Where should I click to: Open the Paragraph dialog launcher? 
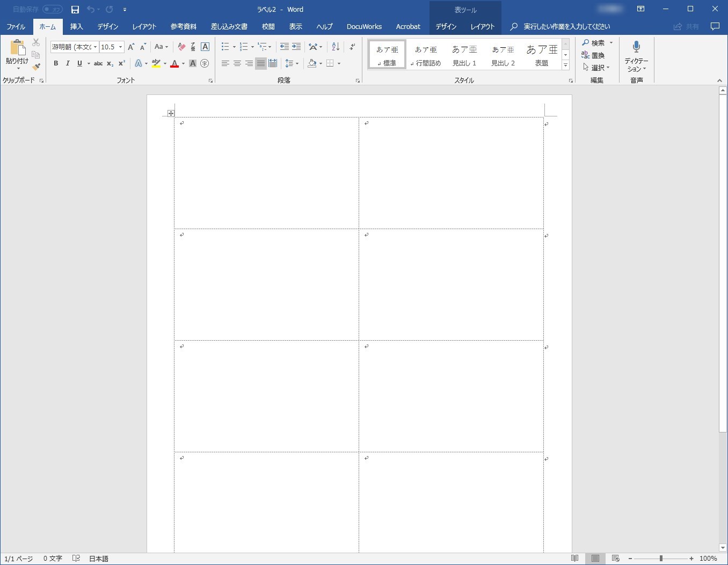(x=358, y=80)
